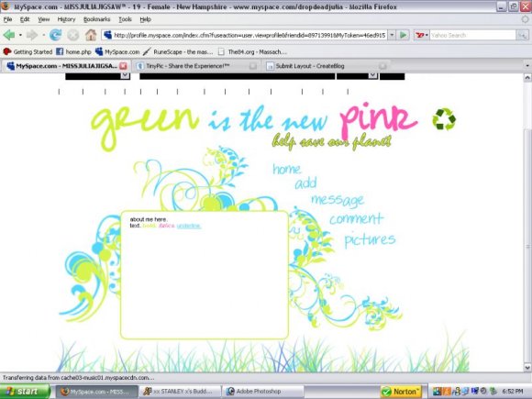Click the green Go button beside address bar

coord(404,35)
